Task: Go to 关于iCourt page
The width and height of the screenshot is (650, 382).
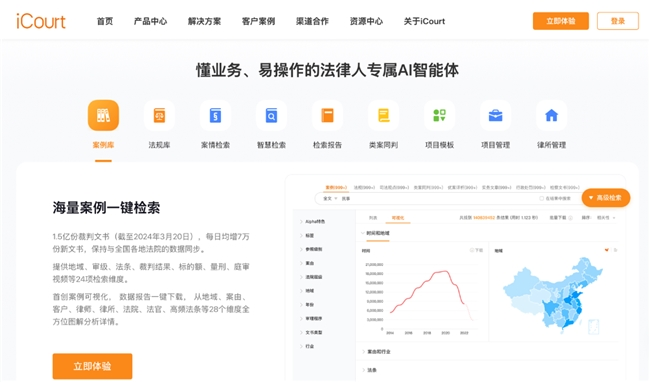Action: pos(424,21)
